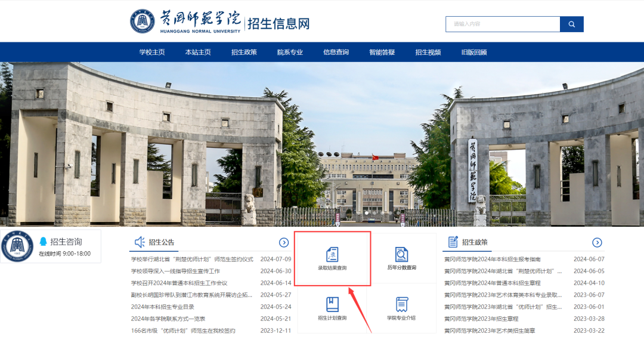Click the 招生公告 section heading
The image size is (644, 343).
162,242
